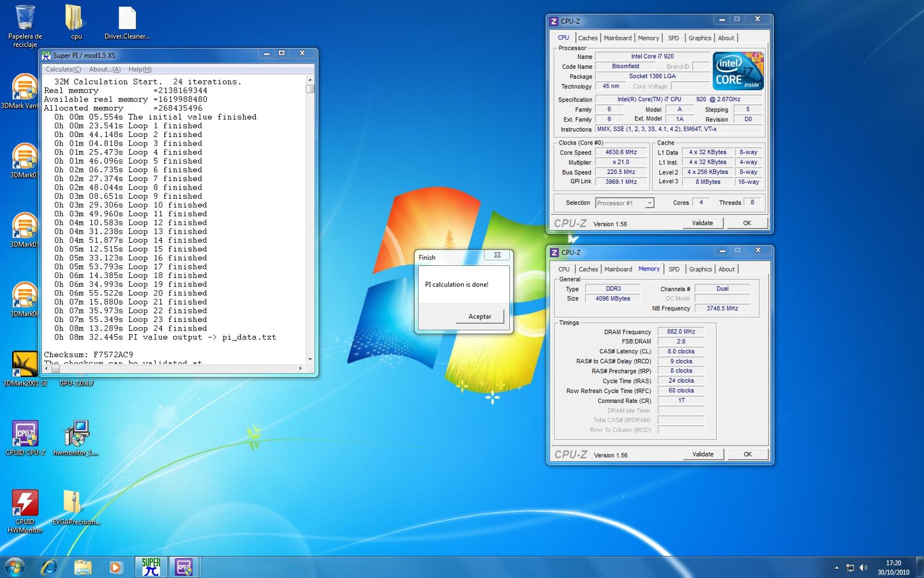Open Windows Media Player taskbar icon
The width and height of the screenshot is (924, 578).
click(115, 567)
